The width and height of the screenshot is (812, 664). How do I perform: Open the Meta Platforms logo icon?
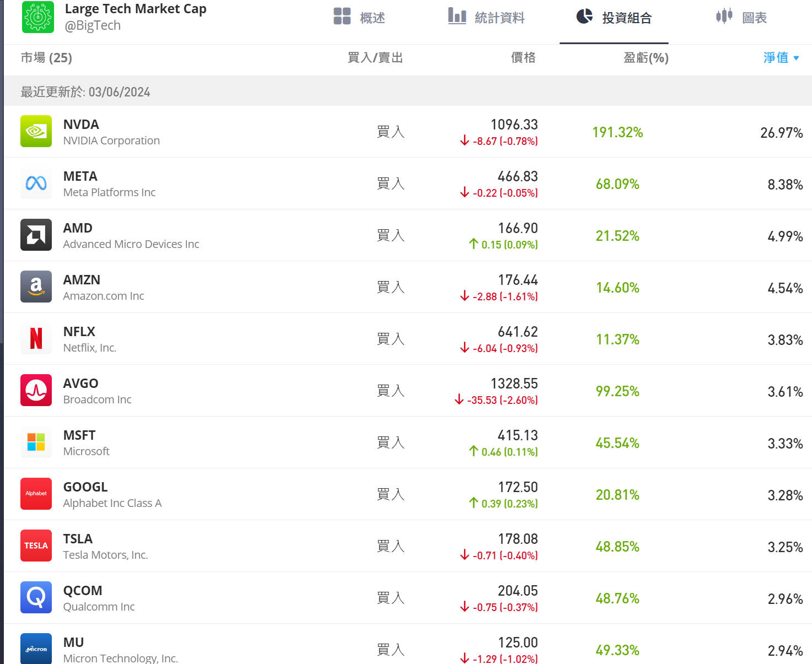pos(36,183)
